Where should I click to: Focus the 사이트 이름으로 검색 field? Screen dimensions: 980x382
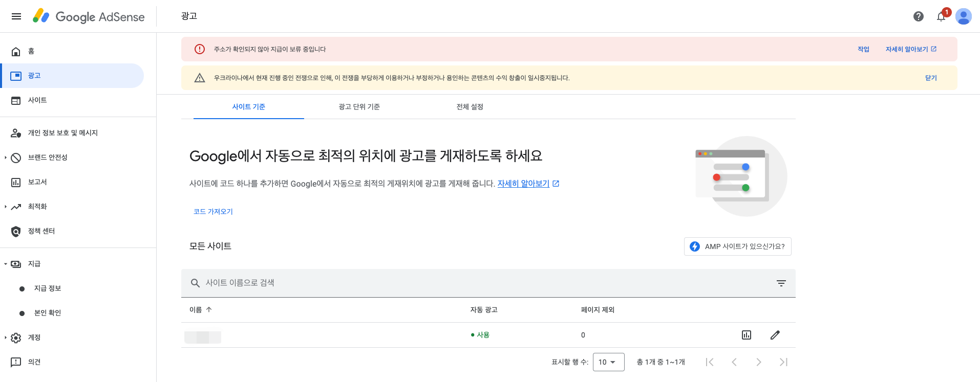coord(488,283)
